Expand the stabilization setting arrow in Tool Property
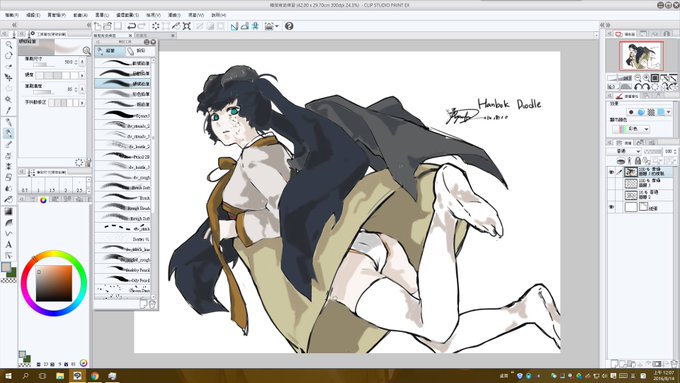The image size is (680, 383). coord(82,103)
